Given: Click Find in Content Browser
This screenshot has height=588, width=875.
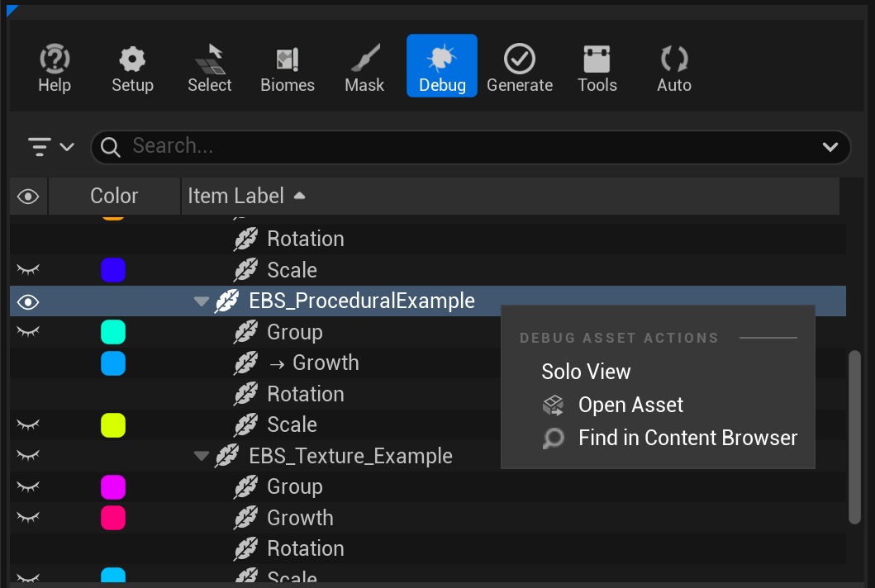Looking at the screenshot, I should (687, 438).
